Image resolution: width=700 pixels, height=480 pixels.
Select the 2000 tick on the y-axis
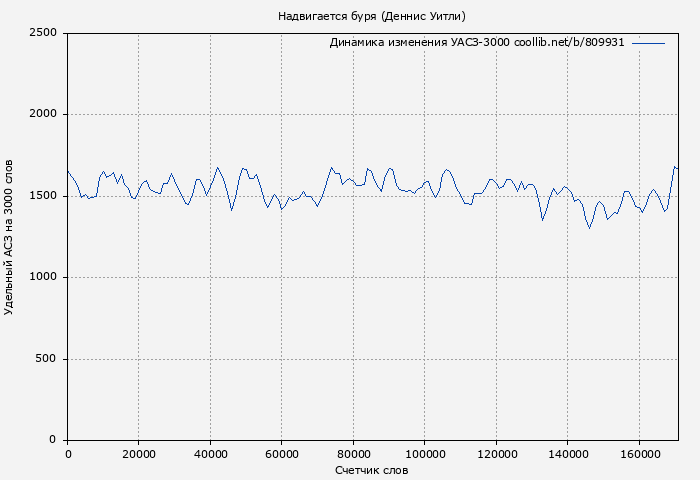pos(46,114)
